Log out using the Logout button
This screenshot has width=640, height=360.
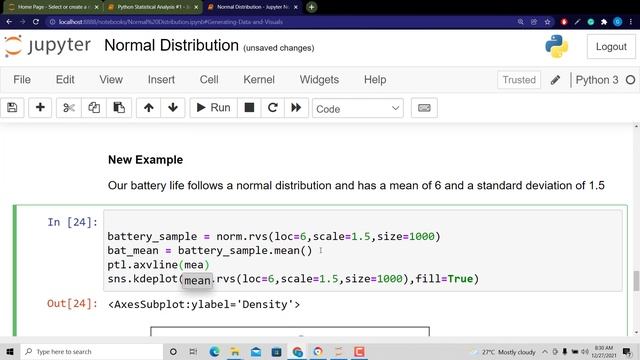pyautogui.click(x=611, y=47)
